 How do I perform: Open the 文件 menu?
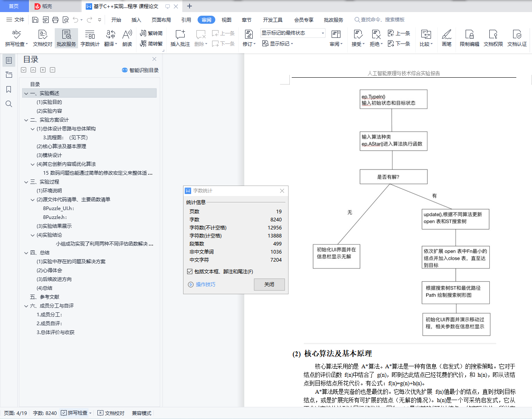coord(15,20)
